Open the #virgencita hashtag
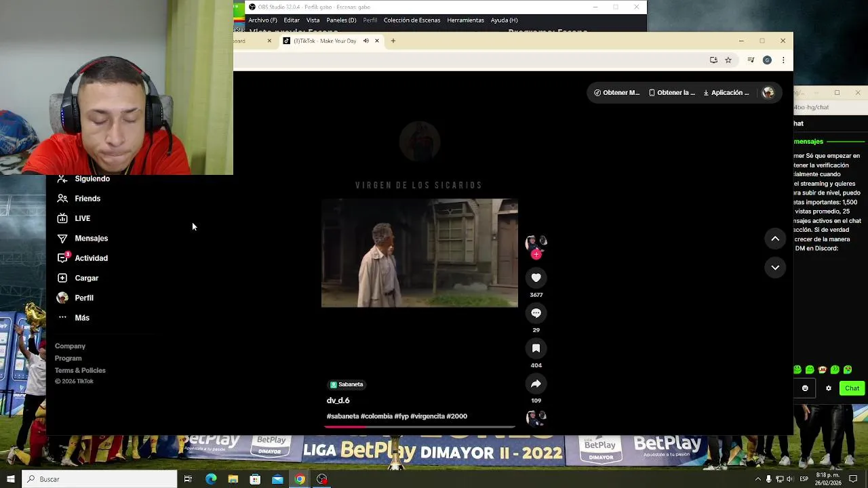Viewport: 868px width, 488px height. (427, 416)
